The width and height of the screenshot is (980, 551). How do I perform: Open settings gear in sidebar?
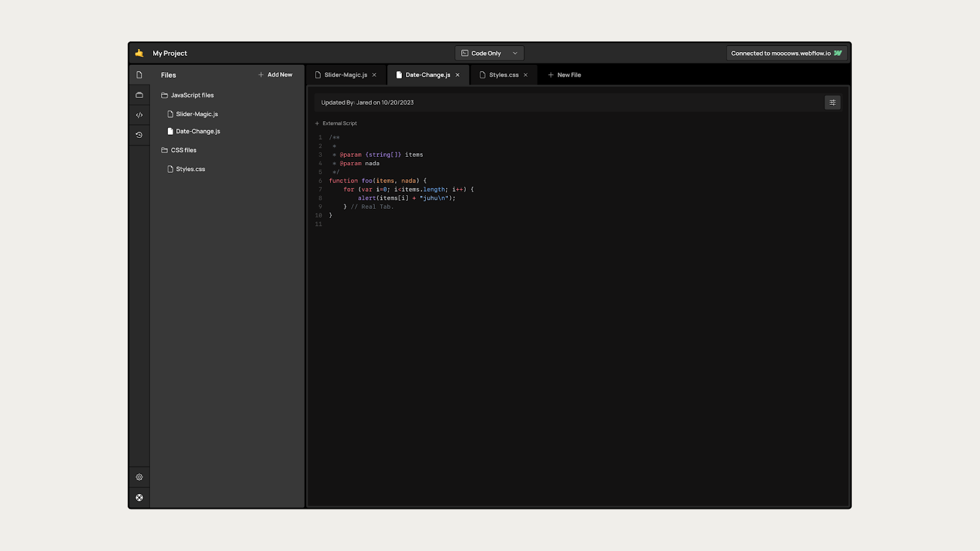tap(139, 477)
